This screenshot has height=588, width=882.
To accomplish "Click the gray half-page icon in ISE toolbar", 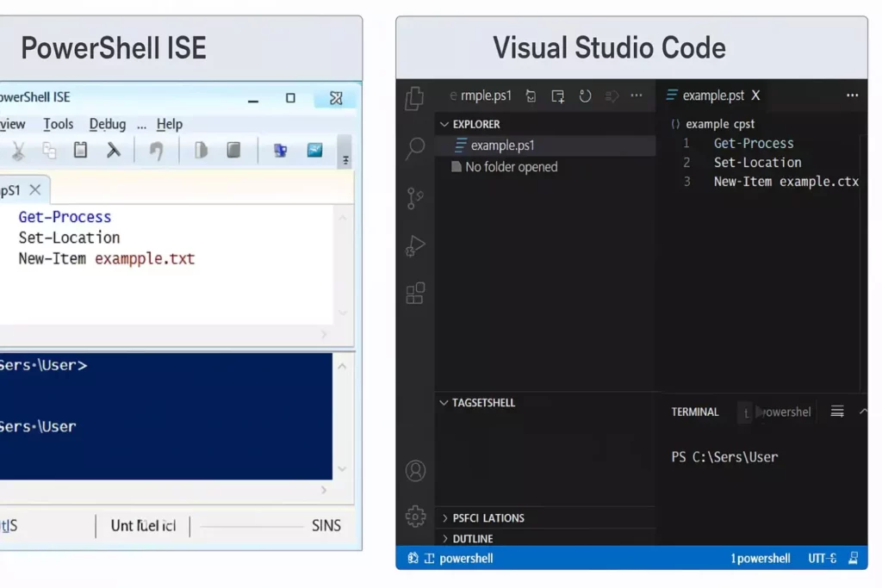I will (201, 150).
